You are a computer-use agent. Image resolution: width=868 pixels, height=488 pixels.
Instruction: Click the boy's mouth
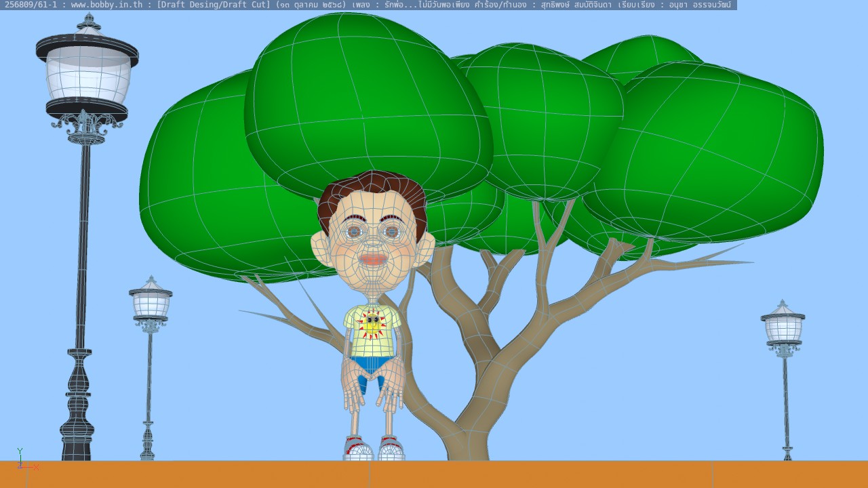click(374, 260)
